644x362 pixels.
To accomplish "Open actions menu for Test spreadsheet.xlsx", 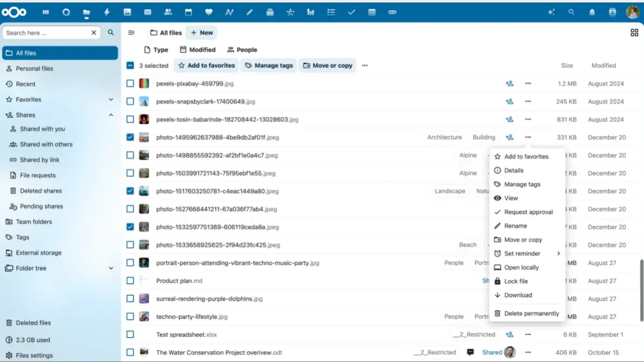I will point(528,335).
